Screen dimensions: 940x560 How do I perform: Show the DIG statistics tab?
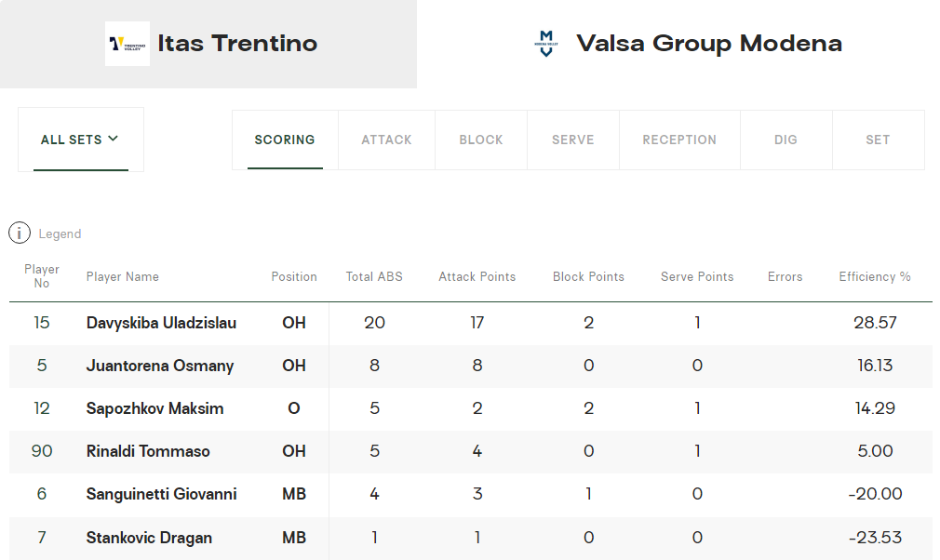pos(786,140)
